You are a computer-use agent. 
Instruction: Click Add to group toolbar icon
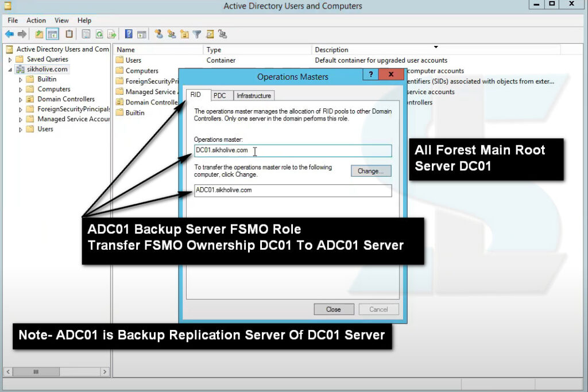[x=223, y=34]
